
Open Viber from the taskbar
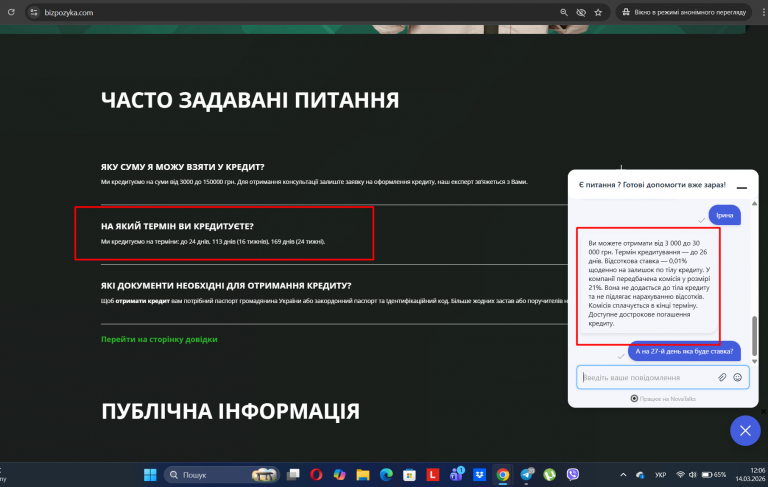573,475
